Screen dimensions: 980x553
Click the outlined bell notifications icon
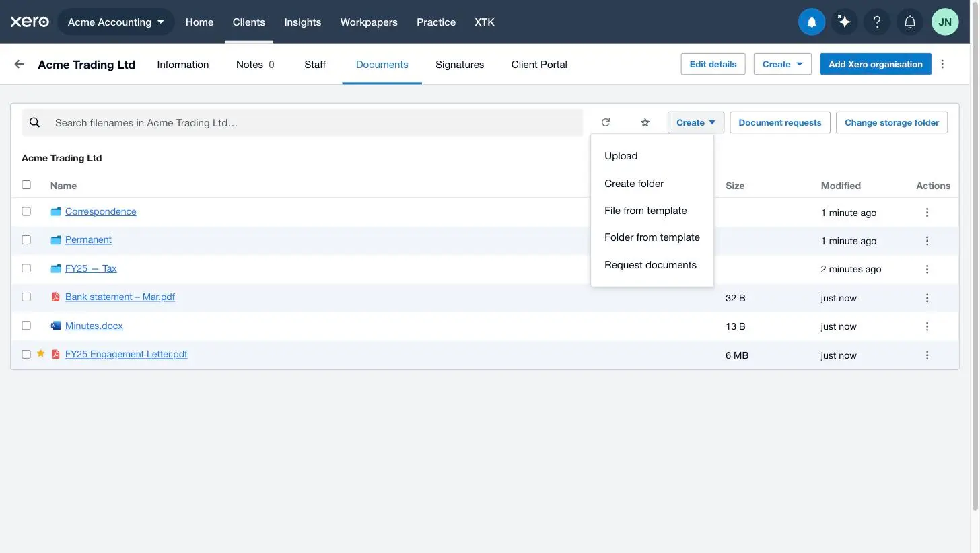coord(910,22)
